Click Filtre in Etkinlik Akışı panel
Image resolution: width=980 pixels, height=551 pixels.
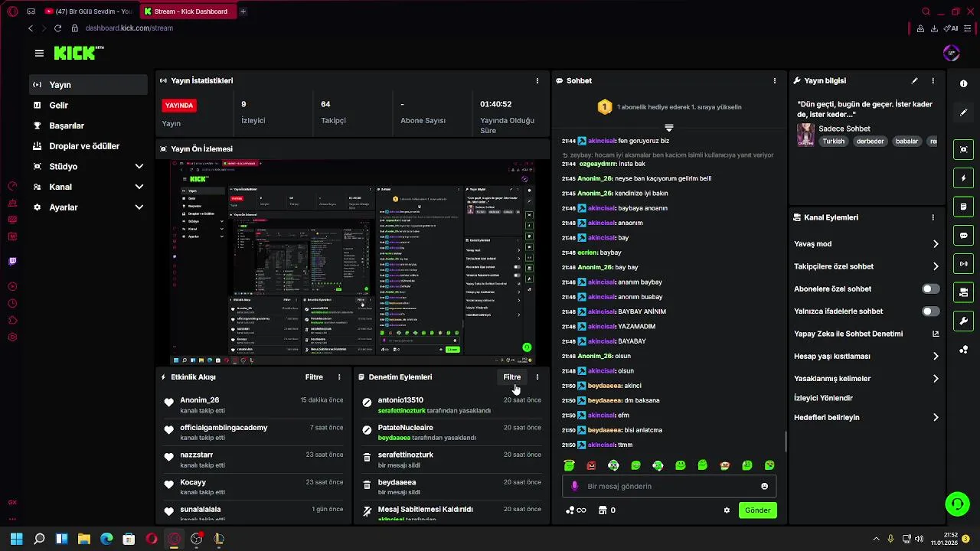coord(314,377)
